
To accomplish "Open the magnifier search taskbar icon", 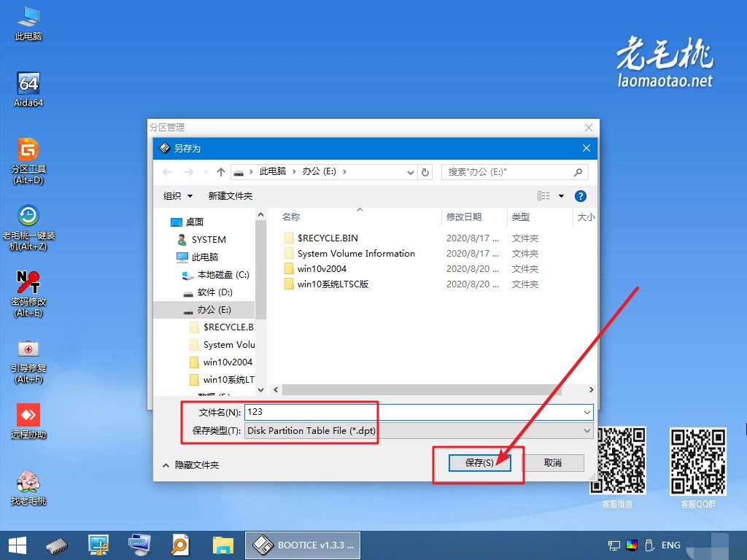I will pyautogui.click(x=180, y=545).
